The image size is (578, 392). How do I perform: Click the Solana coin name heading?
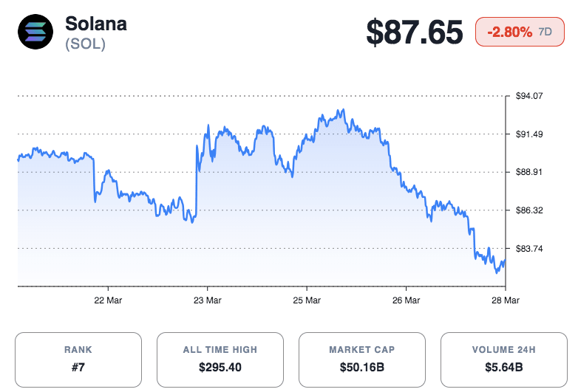click(96, 24)
